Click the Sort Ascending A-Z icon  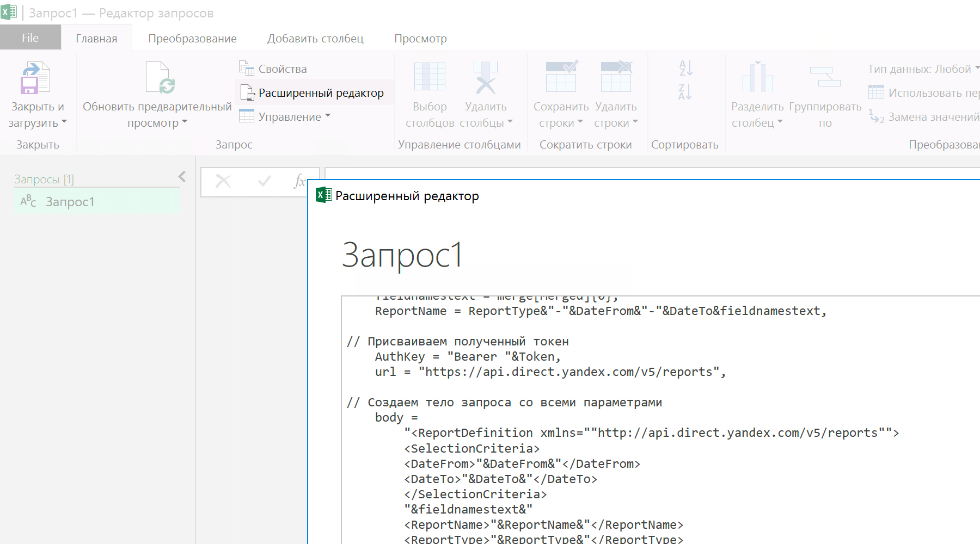point(685,68)
